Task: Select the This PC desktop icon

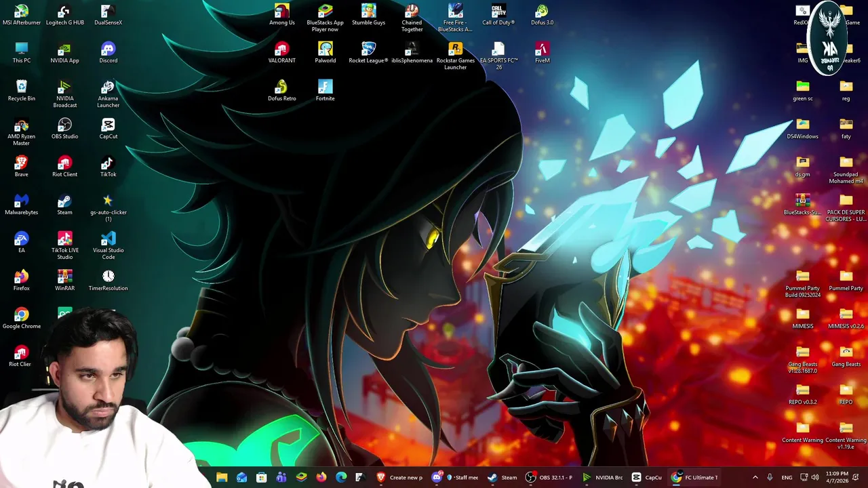Action: pos(22,53)
